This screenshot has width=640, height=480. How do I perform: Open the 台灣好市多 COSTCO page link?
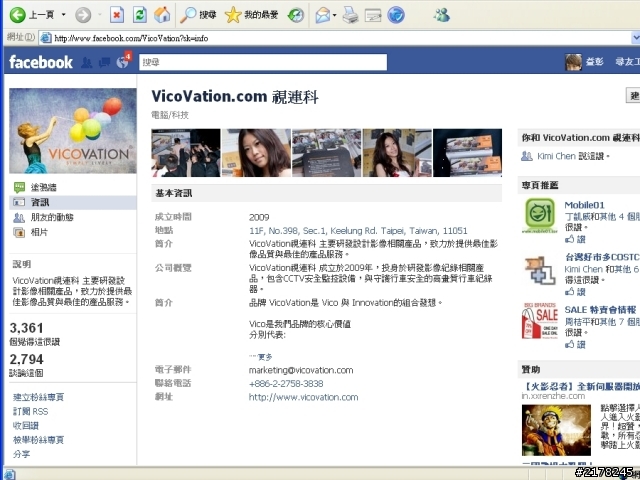(602, 257)
